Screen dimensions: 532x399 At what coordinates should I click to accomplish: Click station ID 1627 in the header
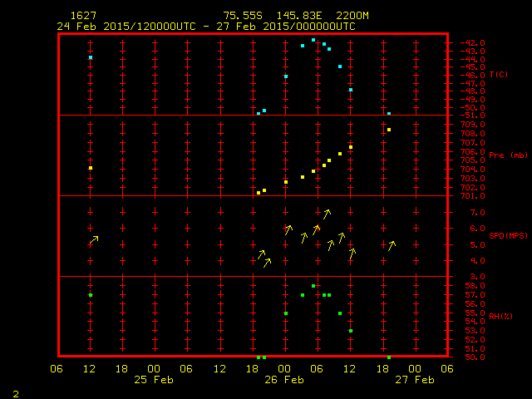[82, 16]
